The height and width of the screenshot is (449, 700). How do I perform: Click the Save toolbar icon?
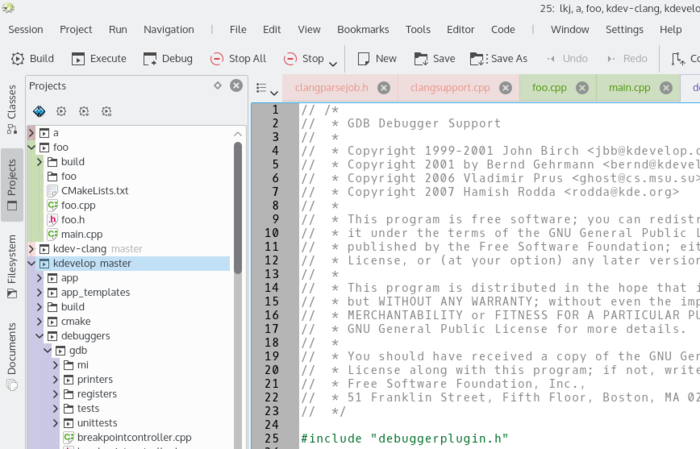(421, 59)
